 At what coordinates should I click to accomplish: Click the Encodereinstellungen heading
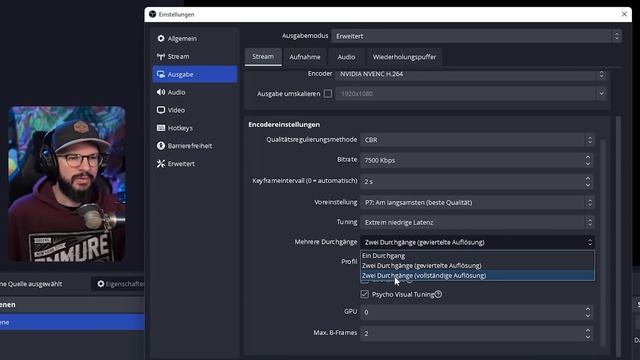[284, 124]
